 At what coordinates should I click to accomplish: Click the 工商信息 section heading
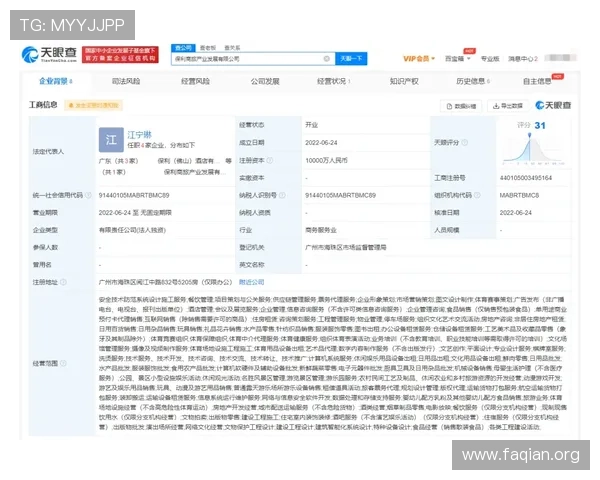(x=43, y=105)
